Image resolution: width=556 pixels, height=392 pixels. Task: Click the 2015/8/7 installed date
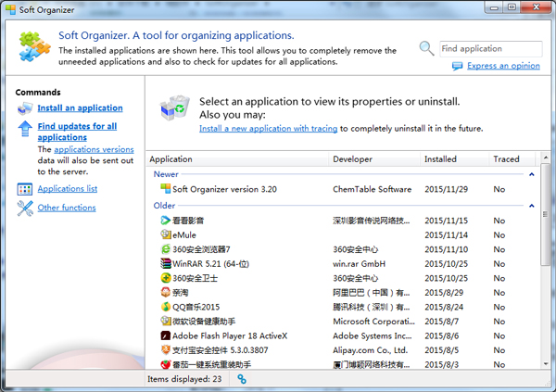point(442,322)
